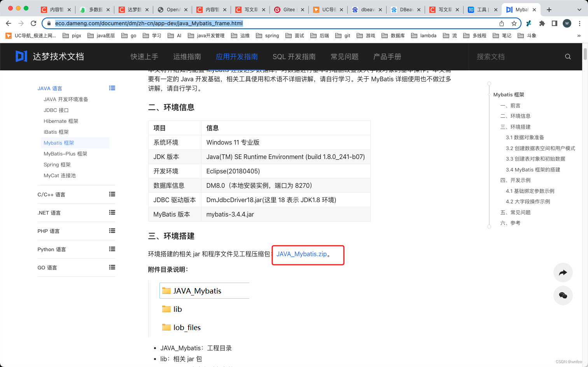The height and width of the screenshot is (367, 588).
Task: Open iBatis 框架 in the sidebar
Action: 56,132
